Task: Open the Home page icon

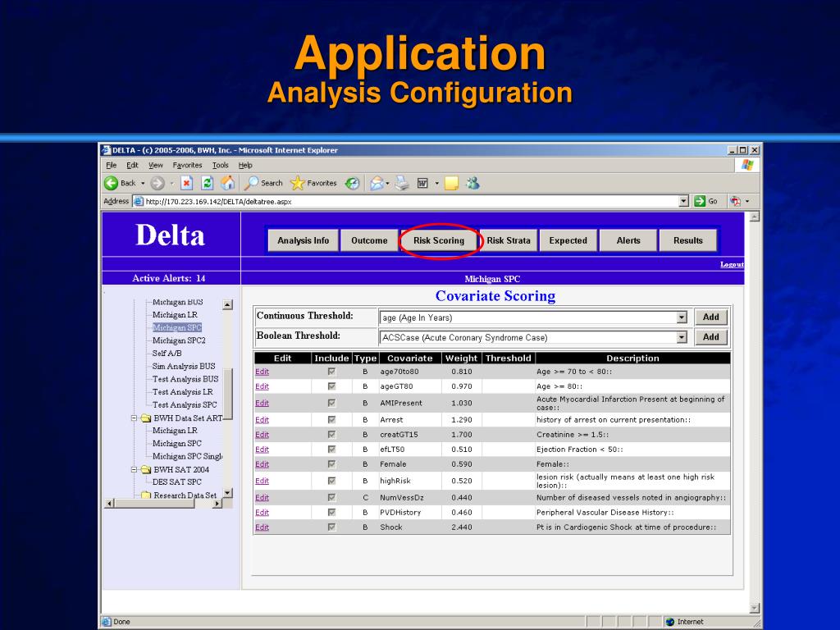Action: click(228, 183)
